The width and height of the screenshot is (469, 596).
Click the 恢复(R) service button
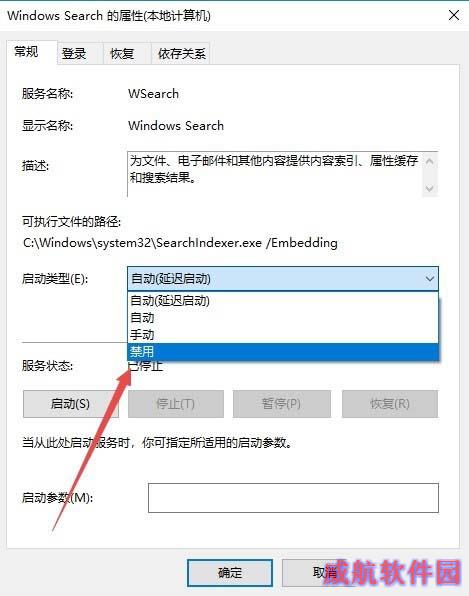click(x=390, y=404)
